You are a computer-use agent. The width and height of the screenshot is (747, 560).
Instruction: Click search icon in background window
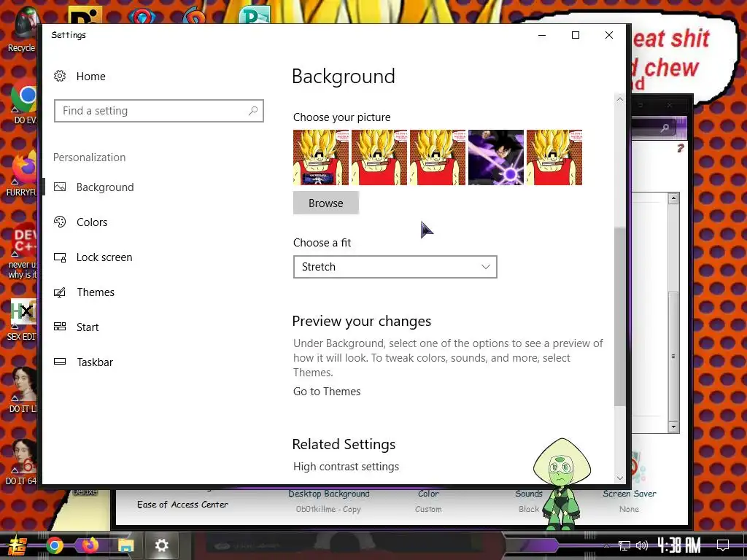click(665, 128)
